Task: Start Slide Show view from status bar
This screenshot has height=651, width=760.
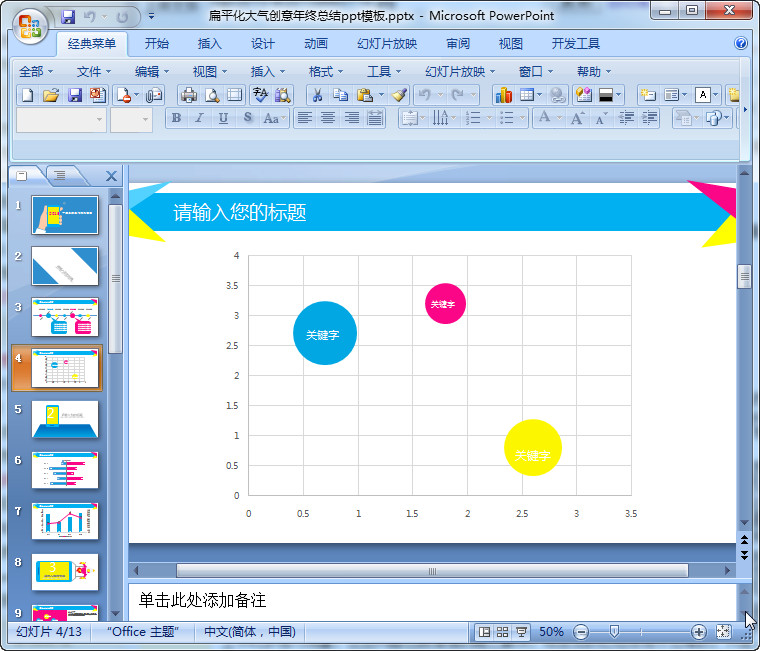Action: click(521, 632)
